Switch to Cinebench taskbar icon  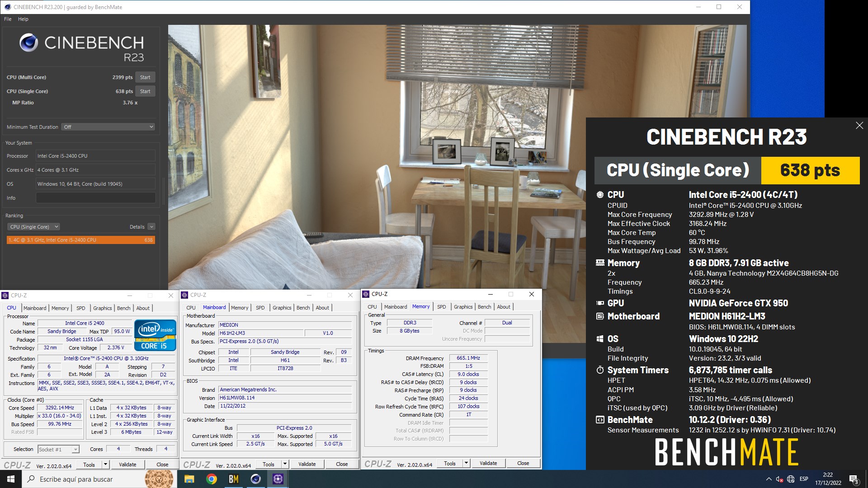coord(255,479)
